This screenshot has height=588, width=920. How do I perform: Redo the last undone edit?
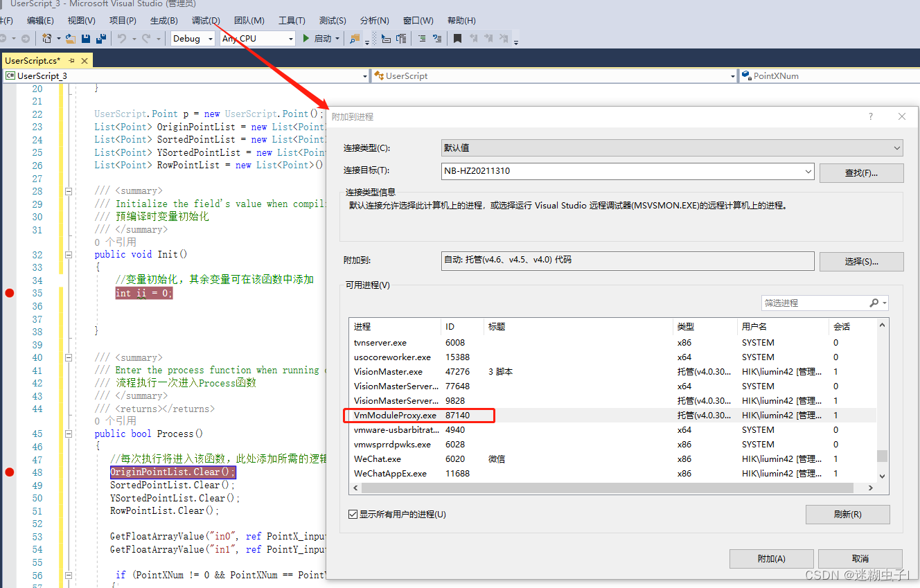[x=147, y=39]
